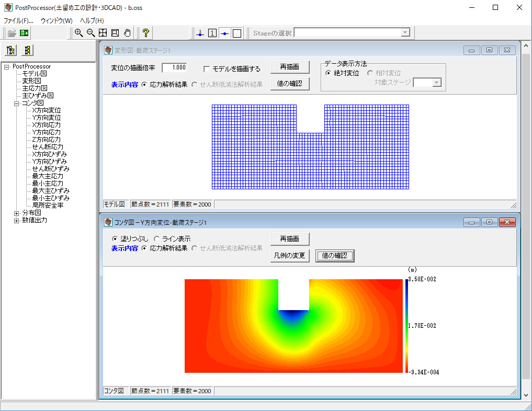Click the green exit icon in toolbar
This screenshot has height=411, width=532.
click(x=24, y=33)
